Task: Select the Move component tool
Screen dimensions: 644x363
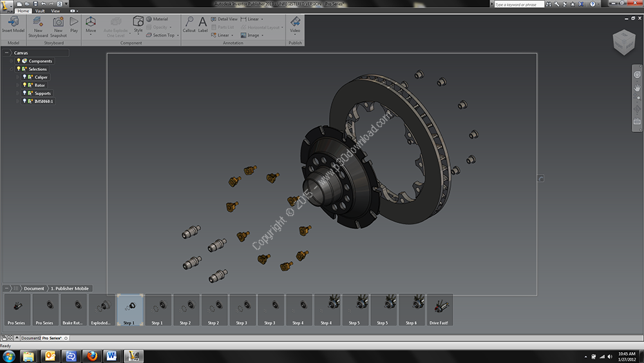Action: (x=91, y=24)
